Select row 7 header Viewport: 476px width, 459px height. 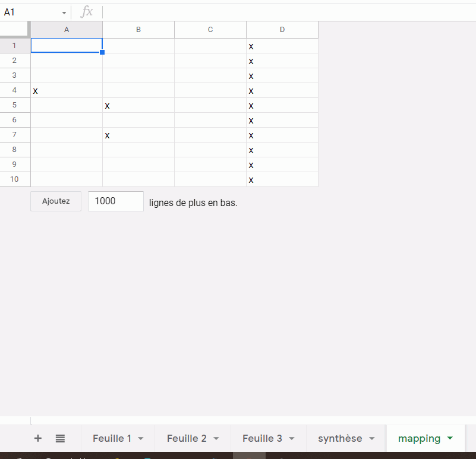click(x=15, y=135)
